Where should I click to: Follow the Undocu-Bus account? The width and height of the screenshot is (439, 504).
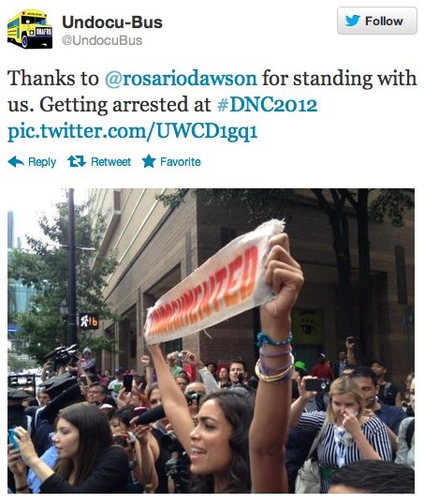(377, 21)
